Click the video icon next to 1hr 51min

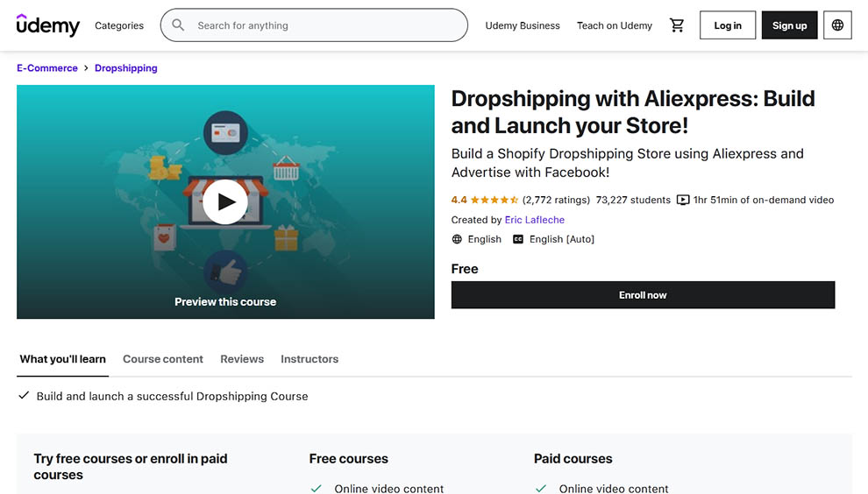[683, 200]
